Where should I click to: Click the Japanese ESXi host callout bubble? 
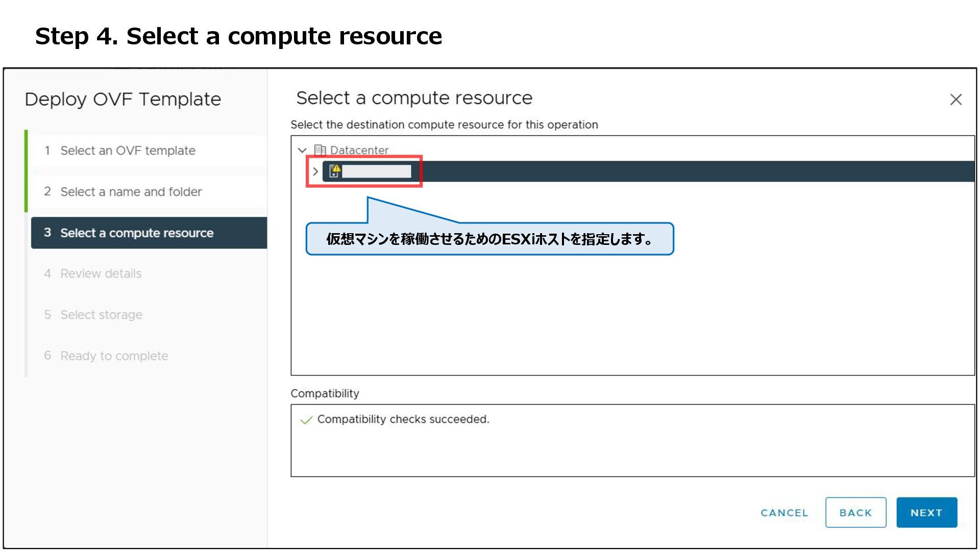(489, 239)
